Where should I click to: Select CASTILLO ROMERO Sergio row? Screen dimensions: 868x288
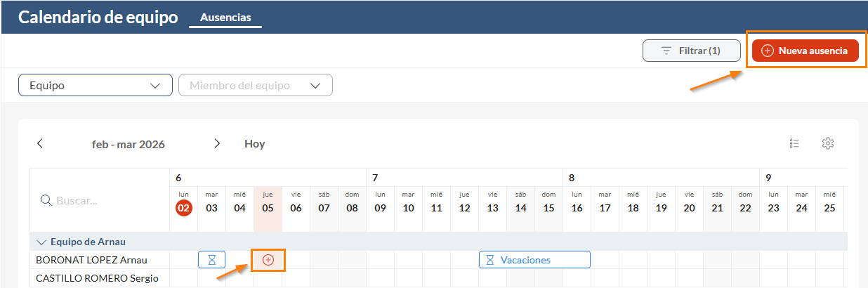coord(97,278)
